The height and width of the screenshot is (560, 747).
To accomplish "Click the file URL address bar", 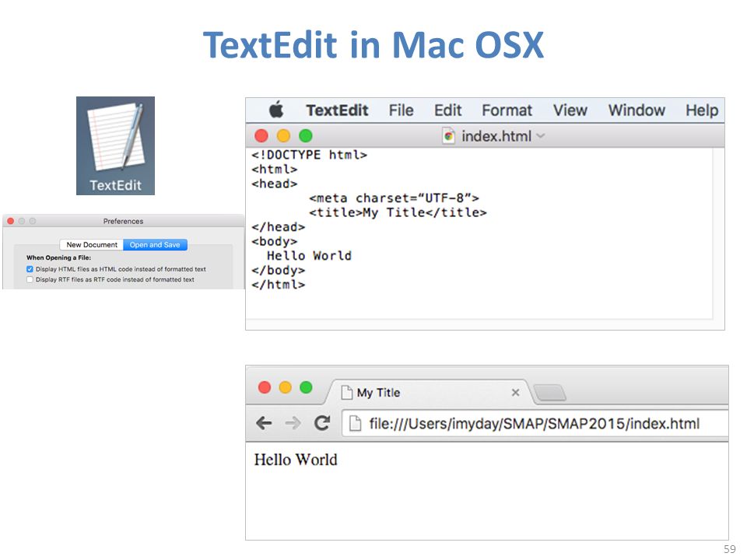I will tap(535, 423).
